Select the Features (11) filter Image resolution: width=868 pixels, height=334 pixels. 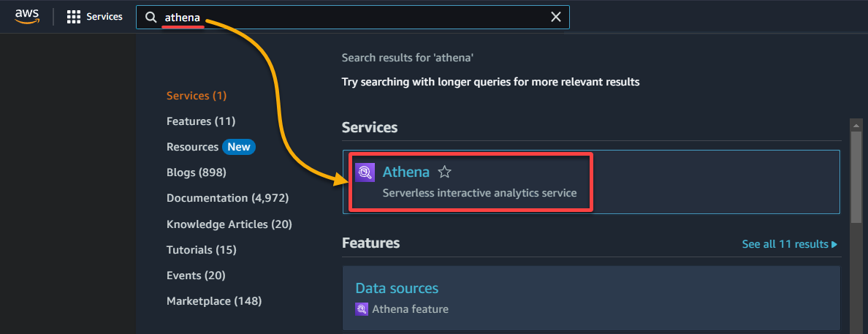click(201, 121)
